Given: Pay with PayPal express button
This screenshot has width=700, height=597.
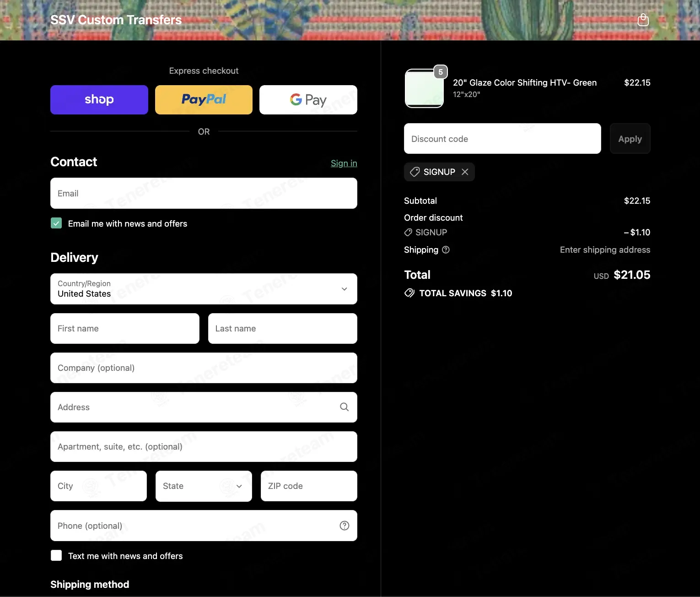Looking at the screenshot, I should (204, 100).
